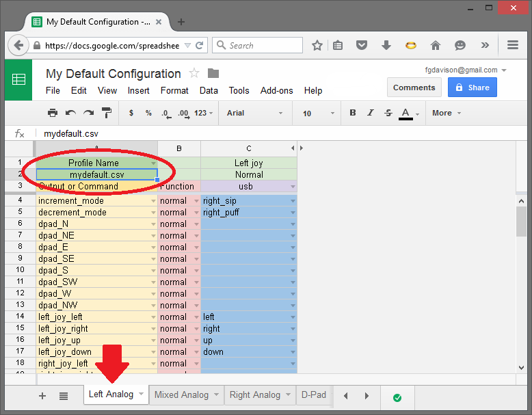Bookmark this page with the star icon
The width and height of the screenshot is (532, 415).
tap(317, 46)
